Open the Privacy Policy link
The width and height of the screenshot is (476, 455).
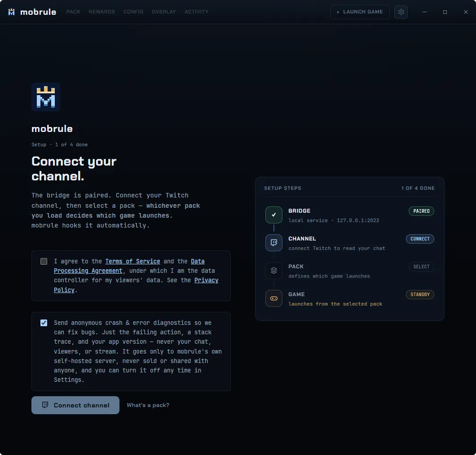coord(206,280)
